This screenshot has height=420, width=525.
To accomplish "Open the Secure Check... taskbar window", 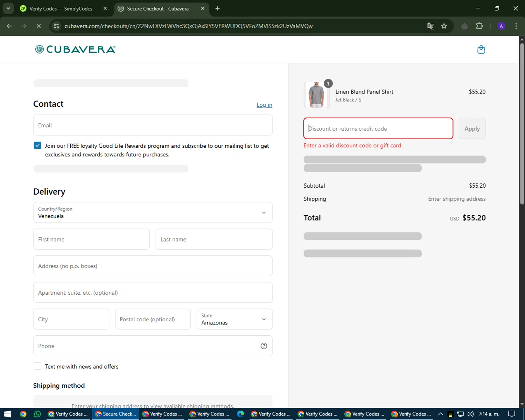I will 115,414.
